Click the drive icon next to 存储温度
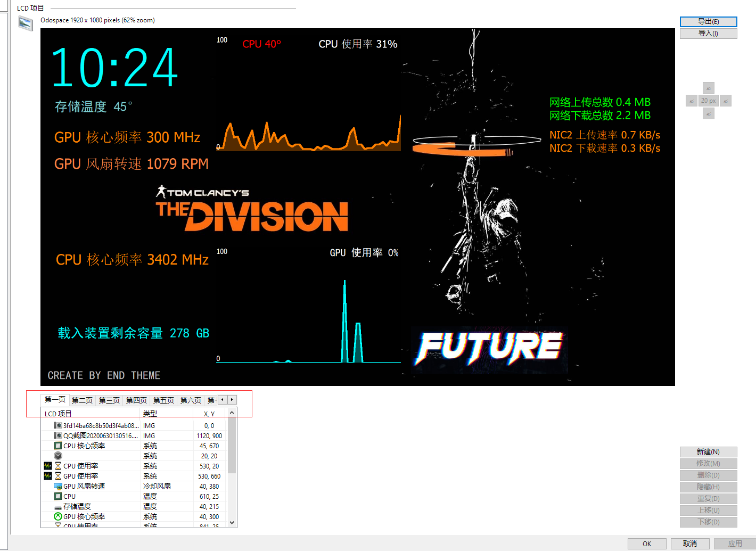The height and width of the screenshot is (551, 756). click(x=58, y=507)
